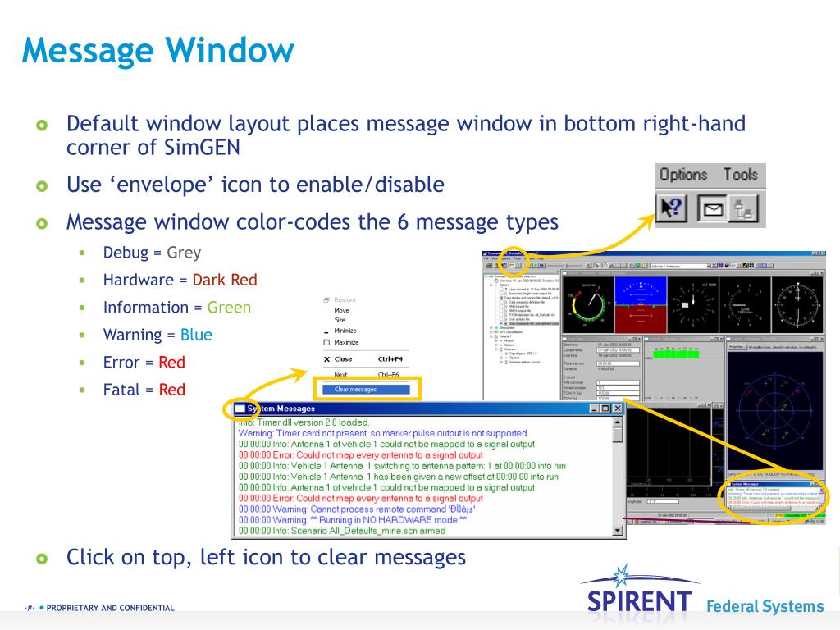Toggle the RTCM definition file checkbox

501,315
